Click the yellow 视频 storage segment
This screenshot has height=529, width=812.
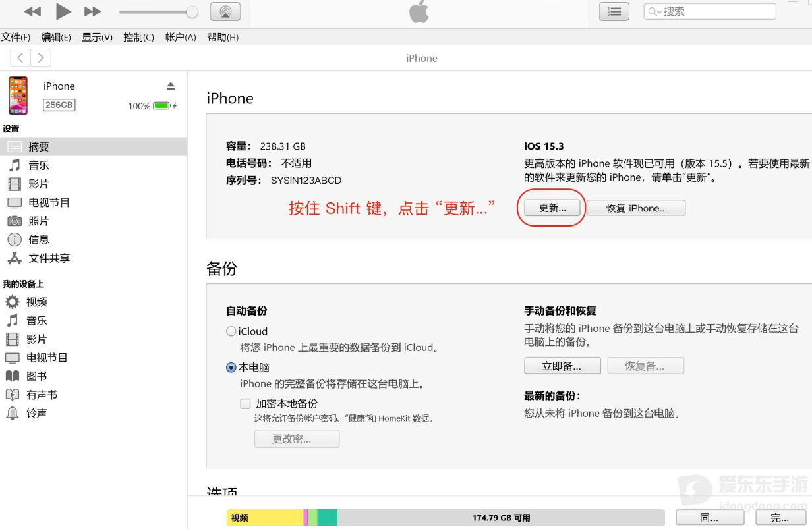pyautogui.click(x=265, y=518)
